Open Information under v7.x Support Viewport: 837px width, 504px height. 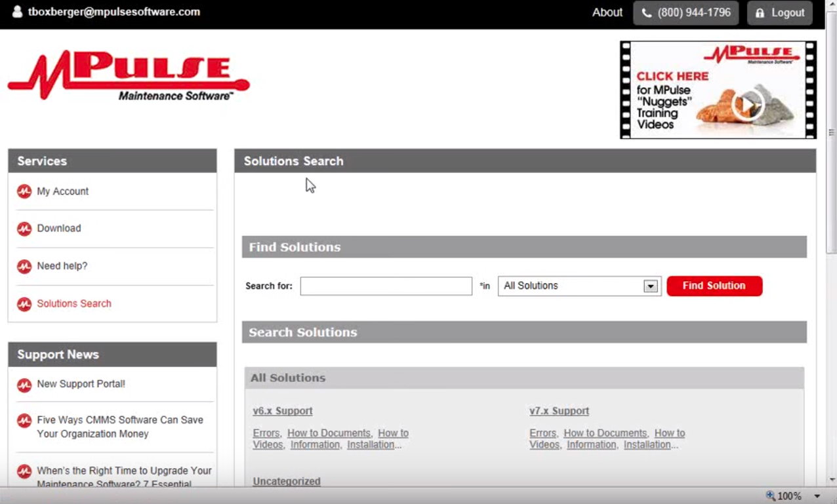[592, 444]
